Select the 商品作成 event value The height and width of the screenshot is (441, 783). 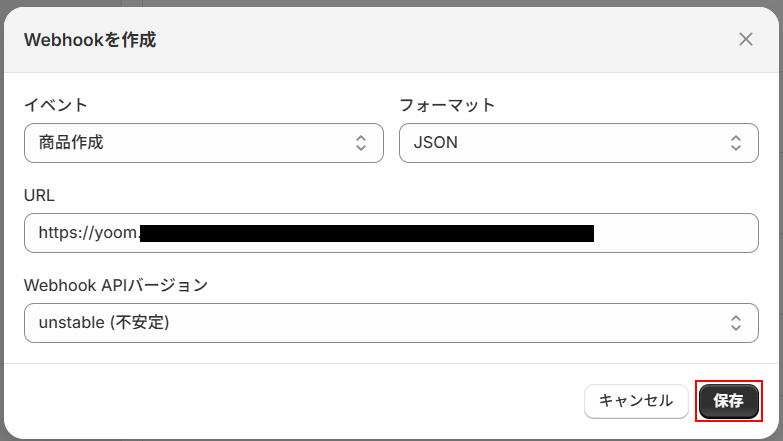pos(71,143)
